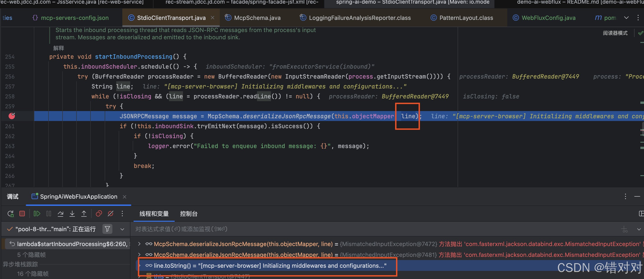This screenshot has width=644, height=279.
Task: Enable 阅读器模式 reader mode
Action: (615, 33)
